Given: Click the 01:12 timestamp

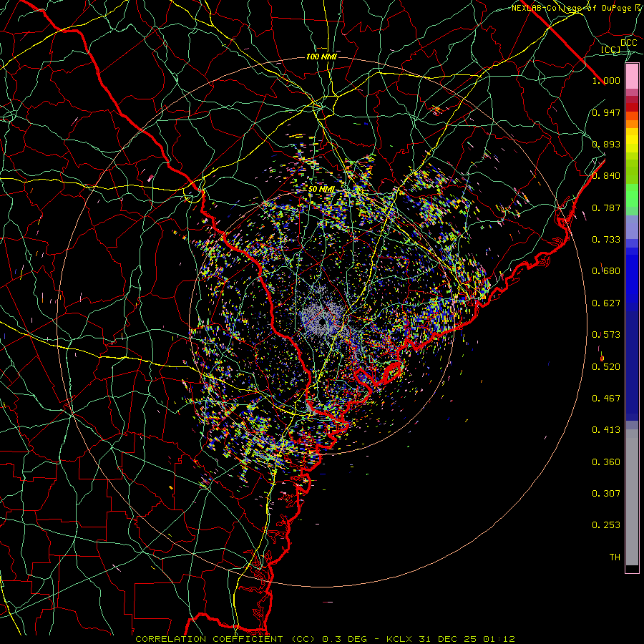Looking at the screenshot, I should [x=499, y=639].
